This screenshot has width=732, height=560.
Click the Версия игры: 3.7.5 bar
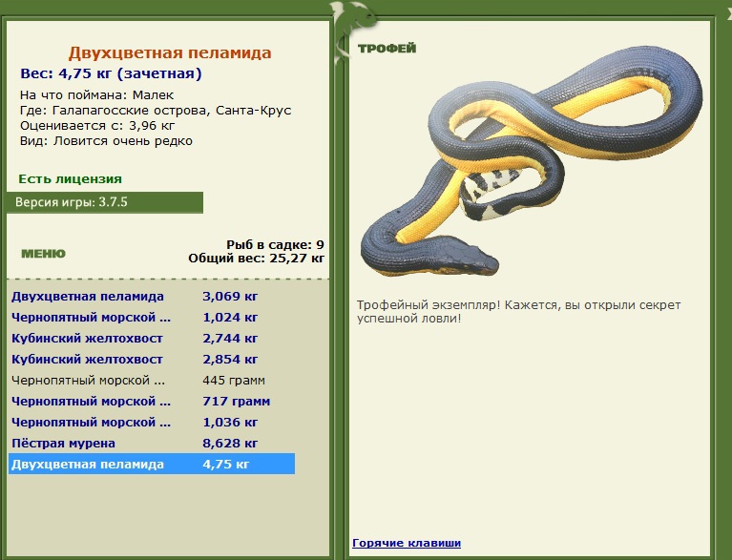click(105, 202)
